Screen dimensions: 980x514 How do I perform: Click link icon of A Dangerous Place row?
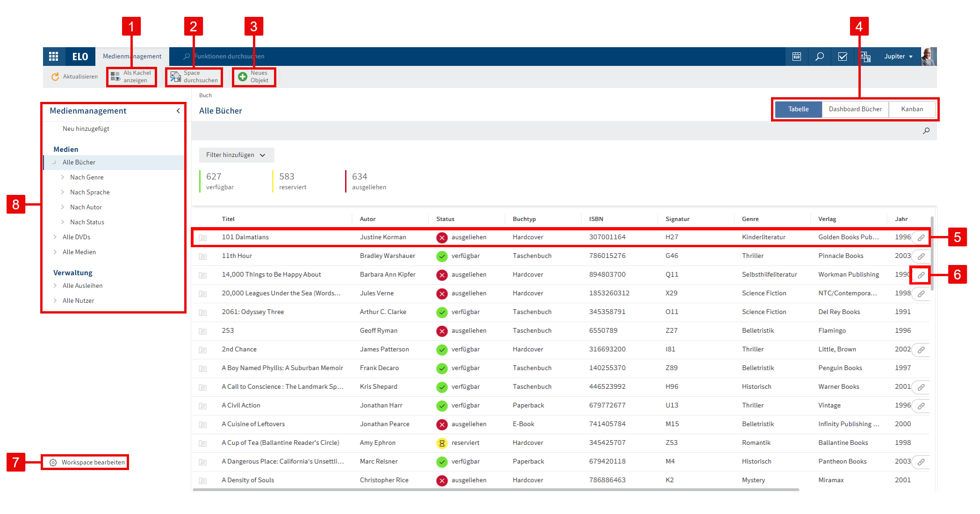coord(921,462)
